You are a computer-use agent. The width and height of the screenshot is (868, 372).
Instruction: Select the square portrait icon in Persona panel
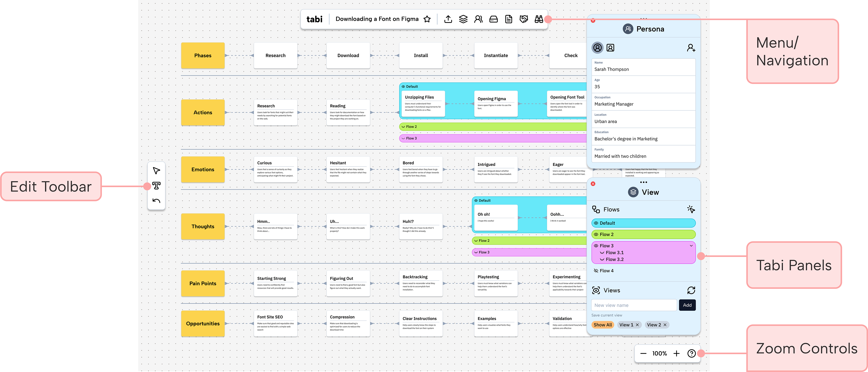[610, 48]
